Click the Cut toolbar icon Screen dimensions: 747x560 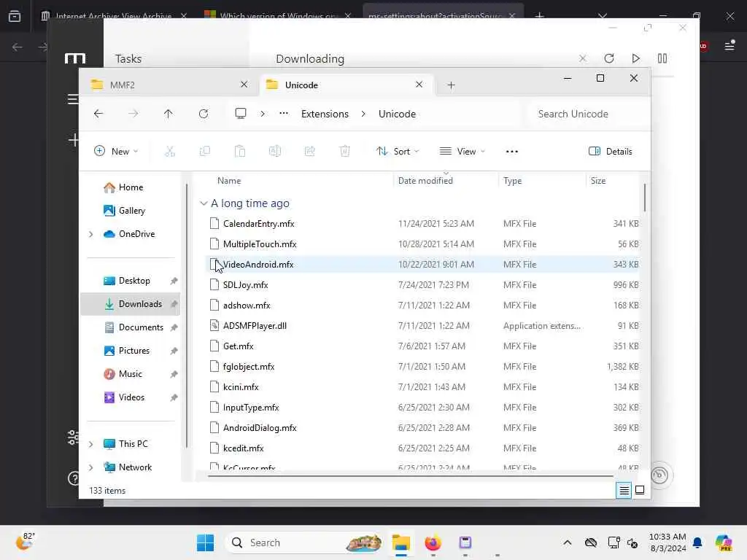[x=169, y=152]
